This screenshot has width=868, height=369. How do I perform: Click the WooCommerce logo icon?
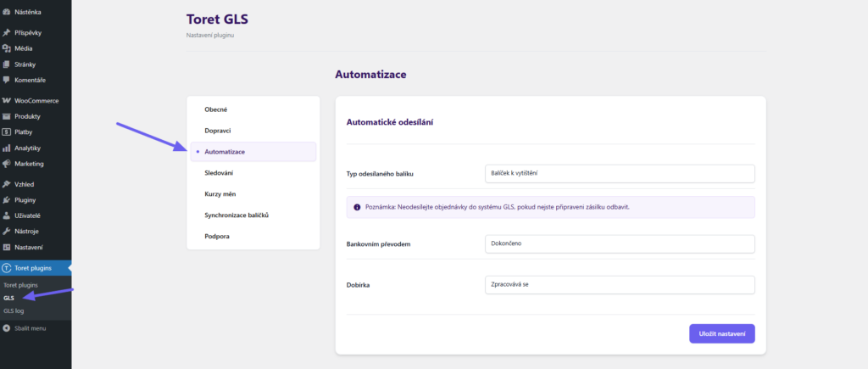click(x=7, y=101)
